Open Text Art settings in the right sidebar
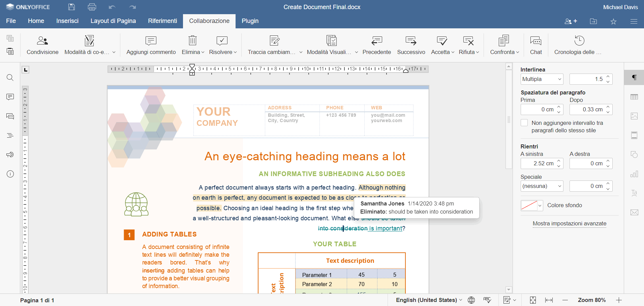The height and width of the screenshot is (306, 644). [634, 193]
